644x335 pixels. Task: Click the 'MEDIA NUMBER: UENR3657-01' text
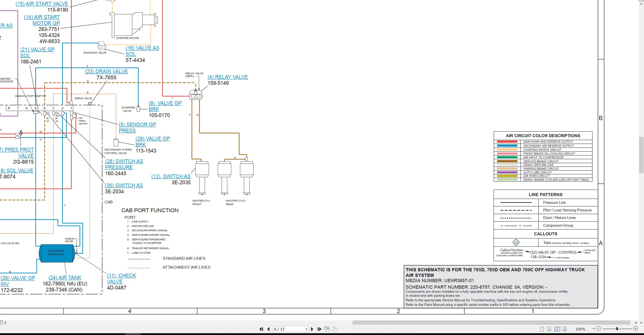click(x=440, y=281)
